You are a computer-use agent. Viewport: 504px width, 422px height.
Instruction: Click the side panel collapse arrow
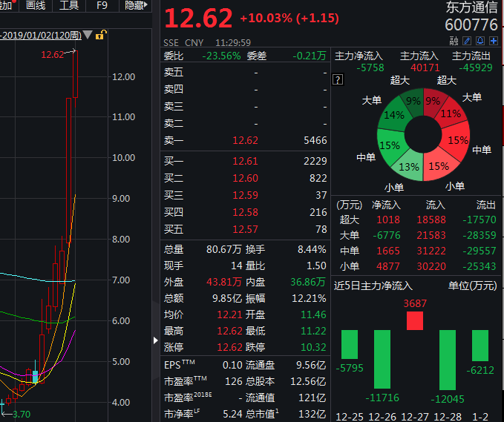click(155, 340)
